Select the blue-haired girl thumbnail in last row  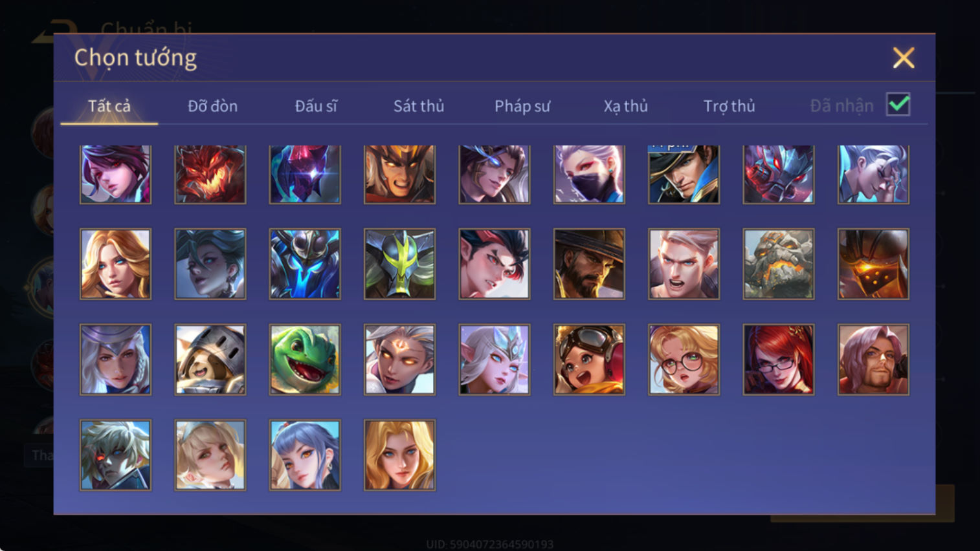[305, 455]
